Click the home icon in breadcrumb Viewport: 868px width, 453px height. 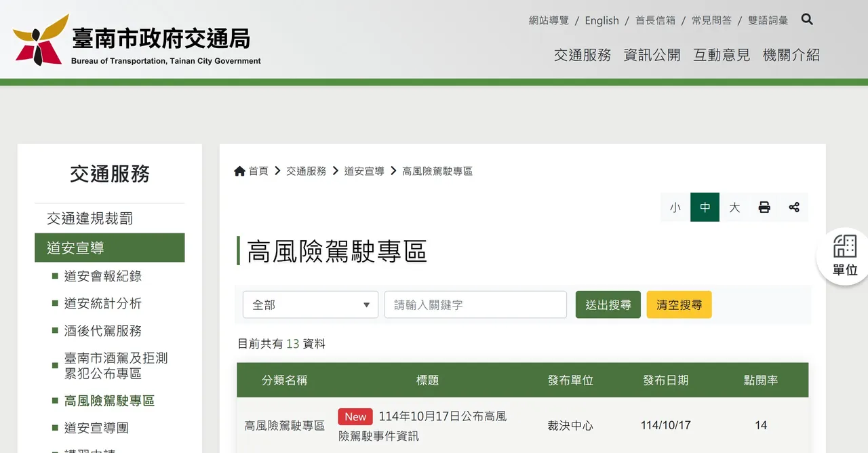[x=239, y=172]
